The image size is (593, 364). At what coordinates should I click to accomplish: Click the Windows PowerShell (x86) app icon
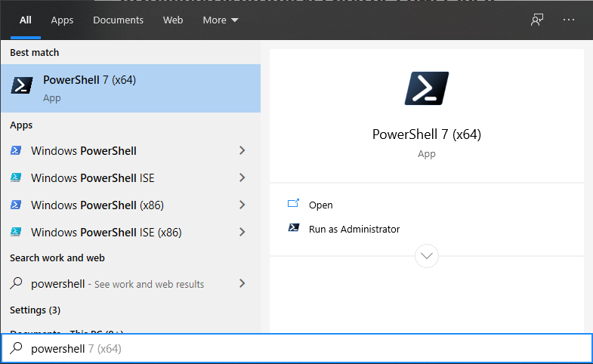click(x=16, y=205)
